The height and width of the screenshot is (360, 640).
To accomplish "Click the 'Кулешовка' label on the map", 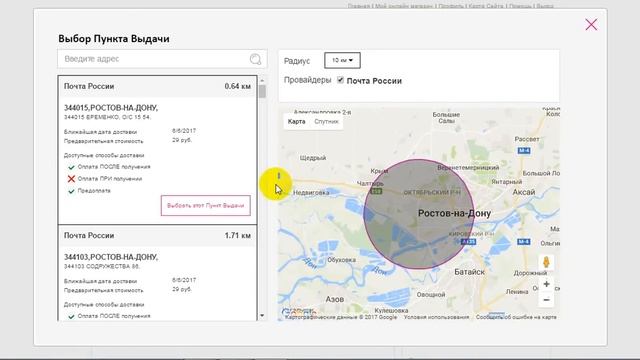I will coord(391,311).
